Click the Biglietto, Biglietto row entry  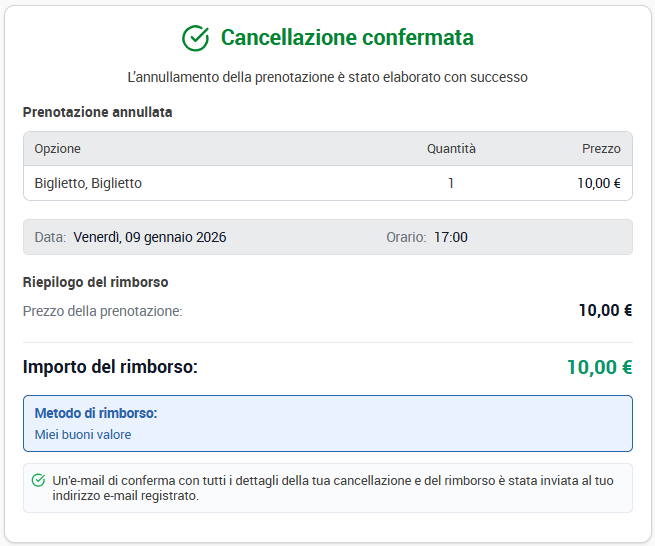tap(88, 183)
